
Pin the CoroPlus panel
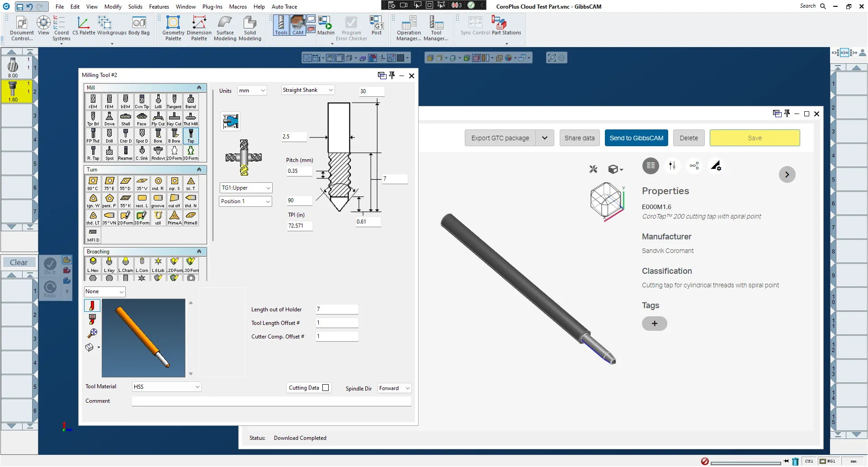click(x=787, y=114)
